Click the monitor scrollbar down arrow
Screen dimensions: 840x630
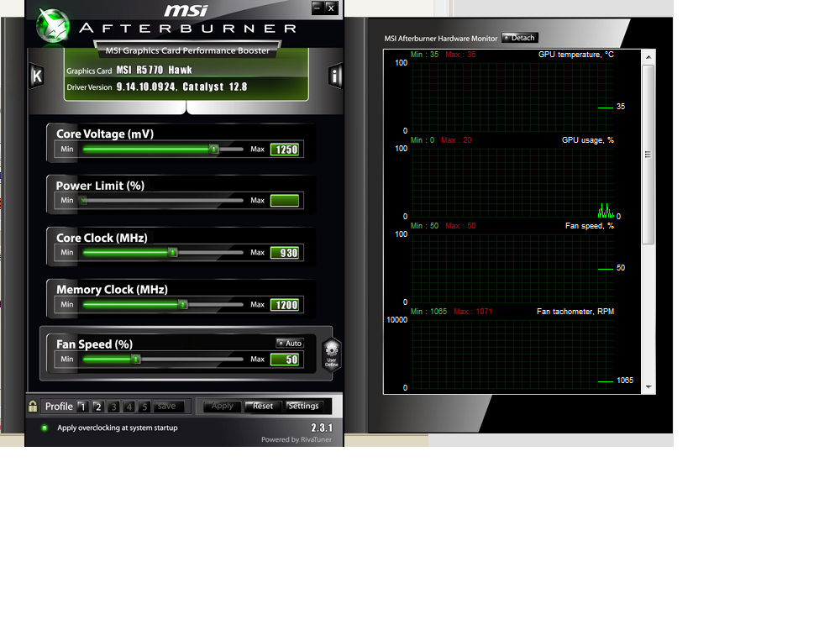pyautogui.click(x=648, y=386)
